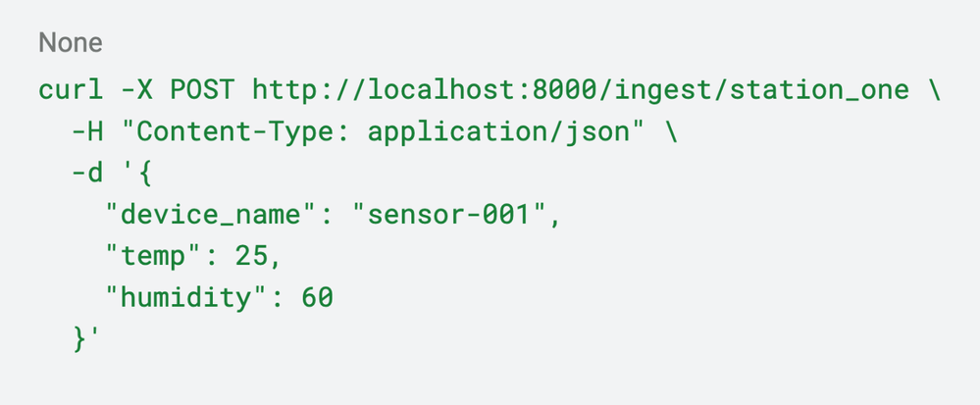Click the "humidity" JSON key
This screenshot has width=980, height=405.
click(185, 297)
